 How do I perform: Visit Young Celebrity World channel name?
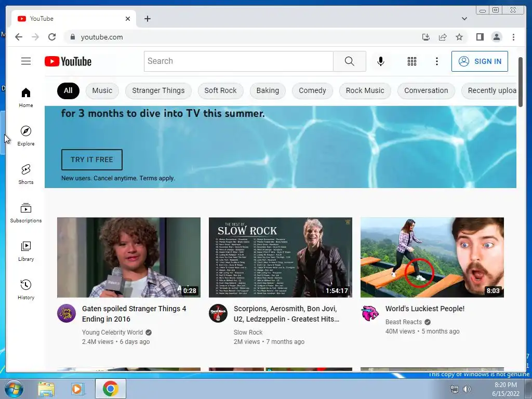[x=112, y=332]
